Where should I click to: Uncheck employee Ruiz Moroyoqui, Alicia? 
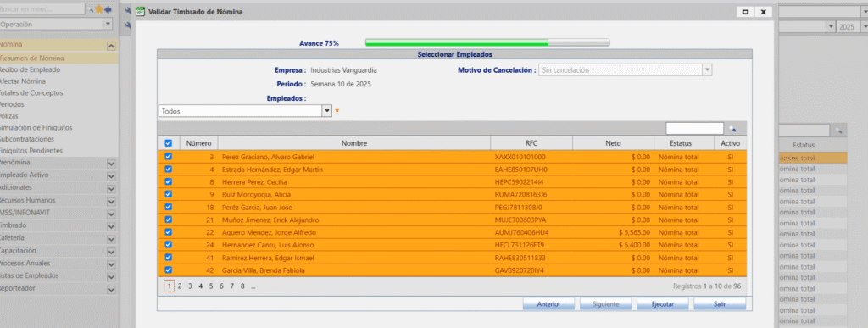(x=169, y=194)
